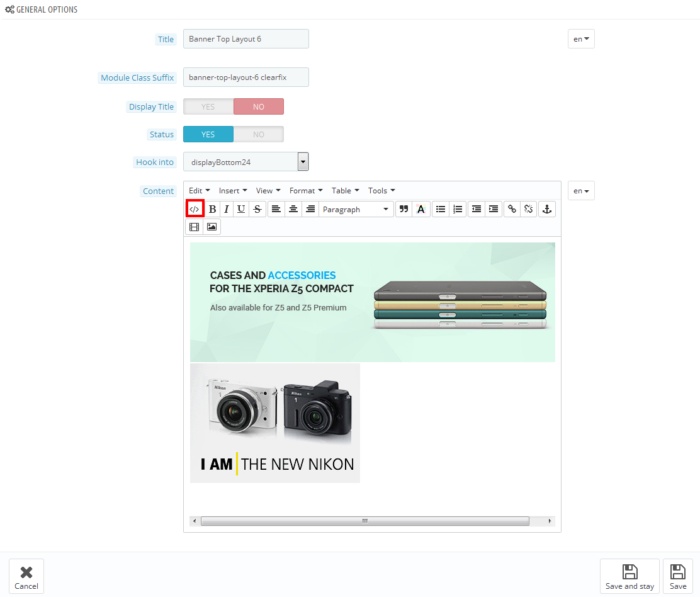
Task: Click the scrollbar right arrow
Action: (550, 521)
